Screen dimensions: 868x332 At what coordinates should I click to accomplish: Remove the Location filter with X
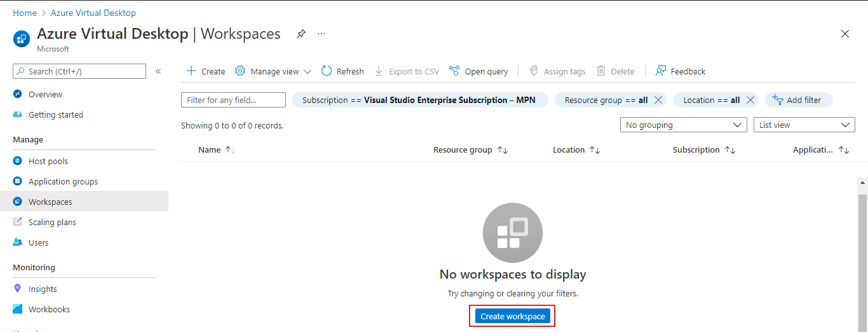(x=750, y=100)
